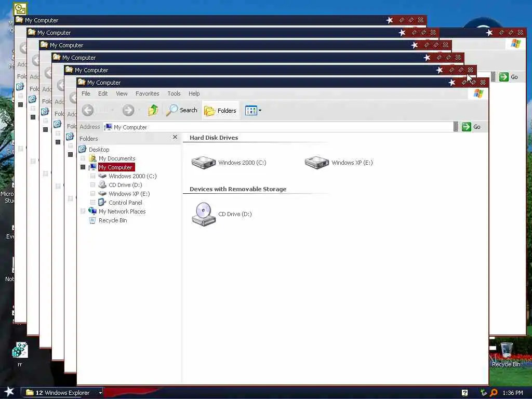Click the yellow icon at top-left of desktop

pyautogui.click(x=20, y=9)
